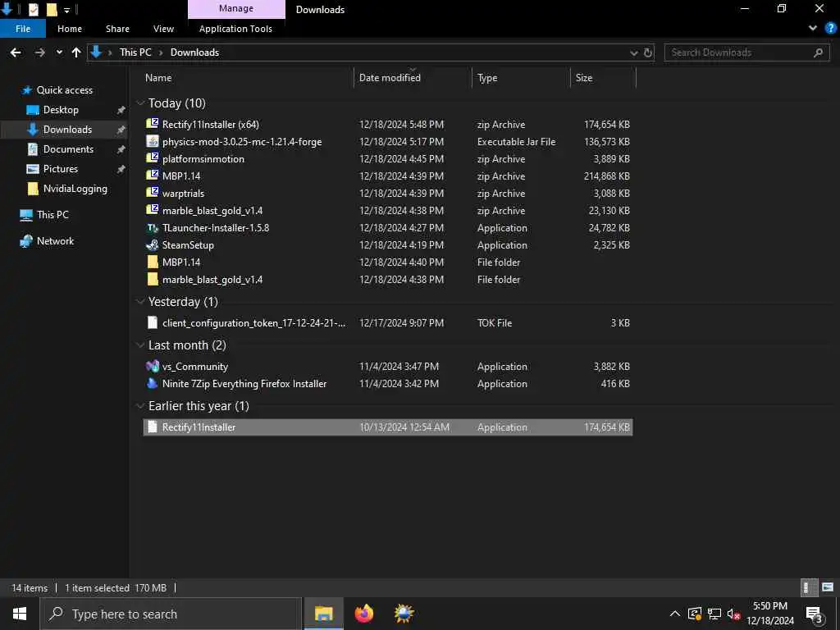Click the network tray icon
This screenshot has width=840, height=630.
(714, 614)
